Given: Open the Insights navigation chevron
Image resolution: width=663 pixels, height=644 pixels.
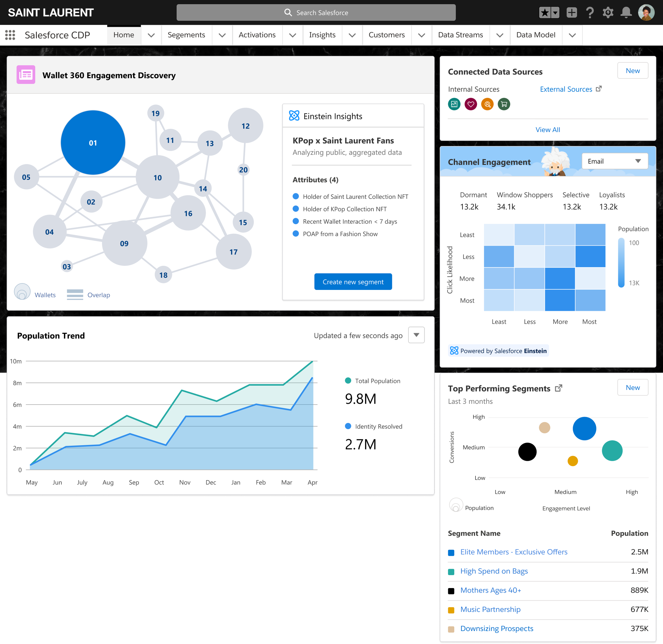Looking at the screenshot, I should [x=352, y=35].
